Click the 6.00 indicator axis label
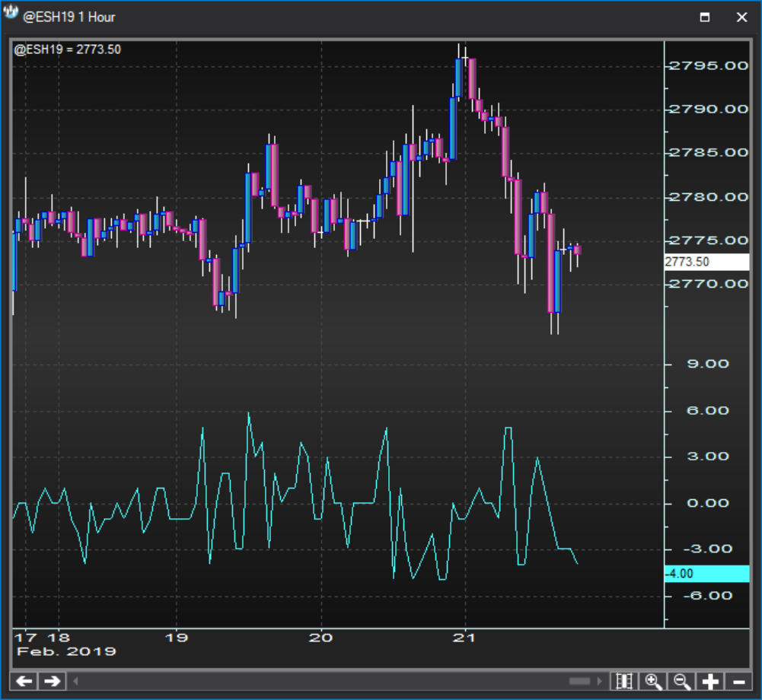Viewport: 762px width, 700px height. pyautogui.click(x=708, y=411)
